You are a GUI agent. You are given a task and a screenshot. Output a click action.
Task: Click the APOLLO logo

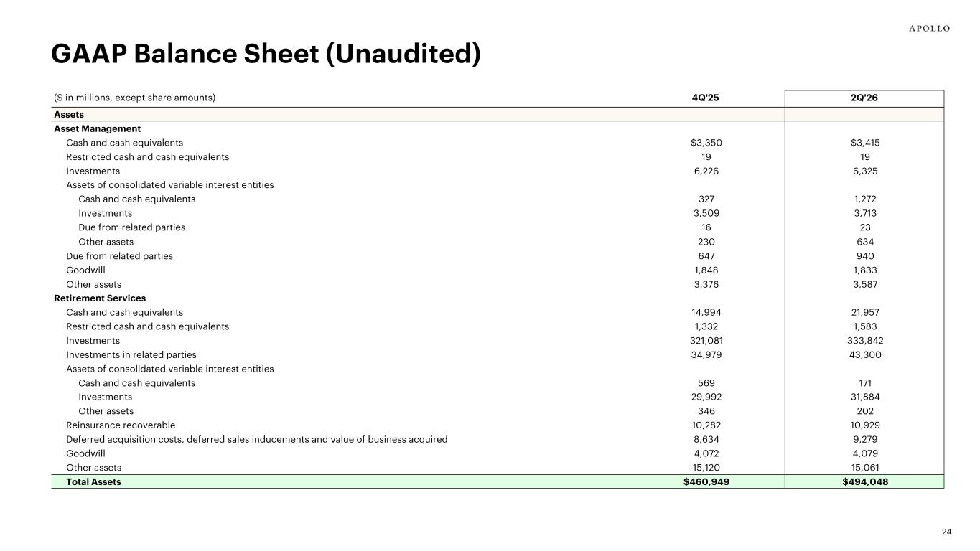coord(930,29)
